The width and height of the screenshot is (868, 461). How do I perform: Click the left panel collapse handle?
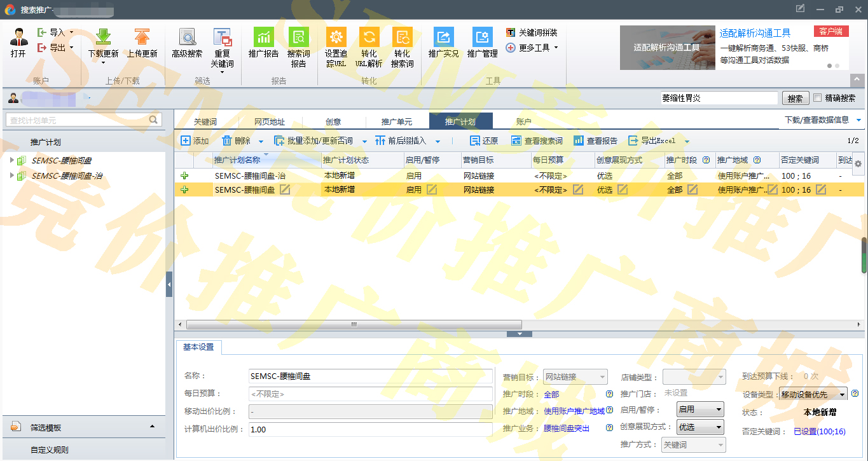pos(169,284)
